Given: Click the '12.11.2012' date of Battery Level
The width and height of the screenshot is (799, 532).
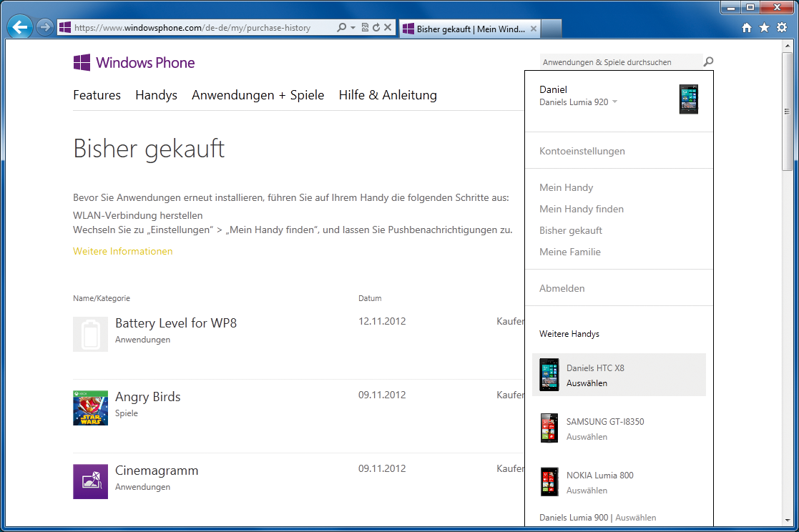Looking at the screenshot, I should (382, 322).
